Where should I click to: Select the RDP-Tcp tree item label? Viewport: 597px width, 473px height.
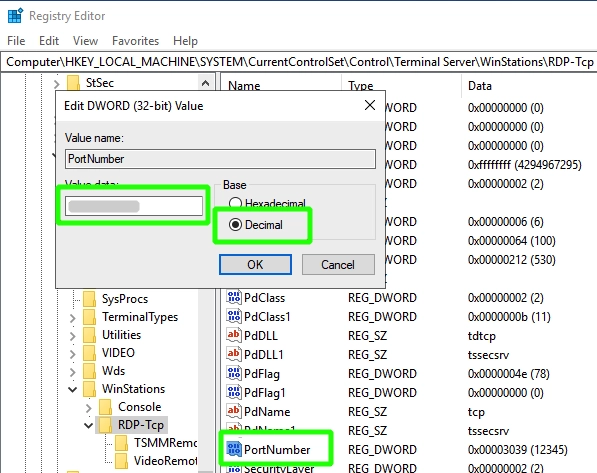tap(140, 425)
